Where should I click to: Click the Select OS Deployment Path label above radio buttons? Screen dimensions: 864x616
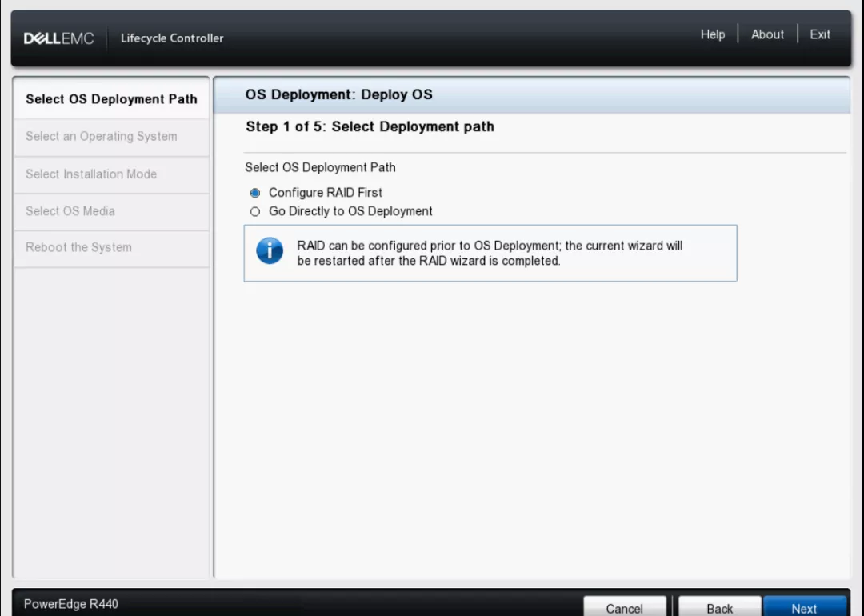pyautogui.click(x=320, y=167)
